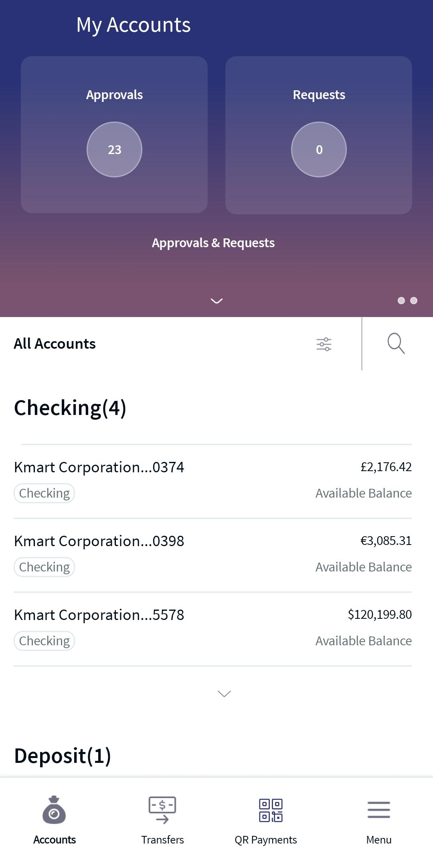The height and width of the screenshot is (868, 433).
Task: Tap the Approvals card
Action: coord(114,134)
